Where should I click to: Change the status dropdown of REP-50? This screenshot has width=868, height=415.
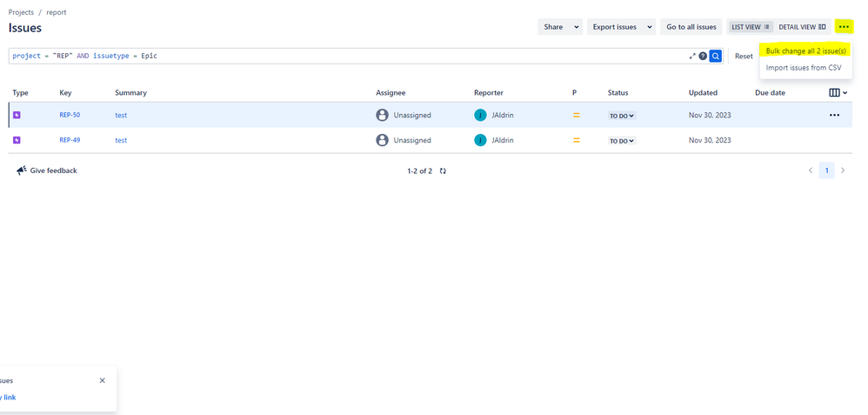622,116
